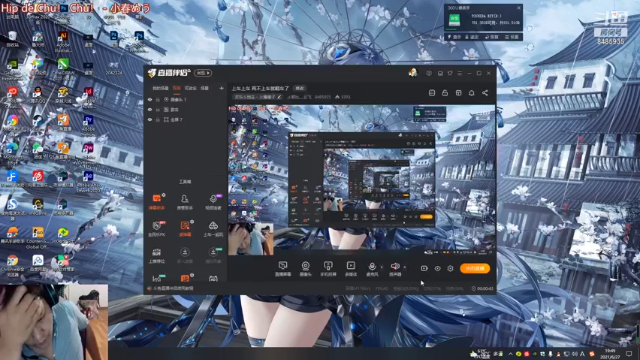Screen dimensions: 640x360
Task: Open the user avatar in the companion title bar
Action: pos(413,73)
